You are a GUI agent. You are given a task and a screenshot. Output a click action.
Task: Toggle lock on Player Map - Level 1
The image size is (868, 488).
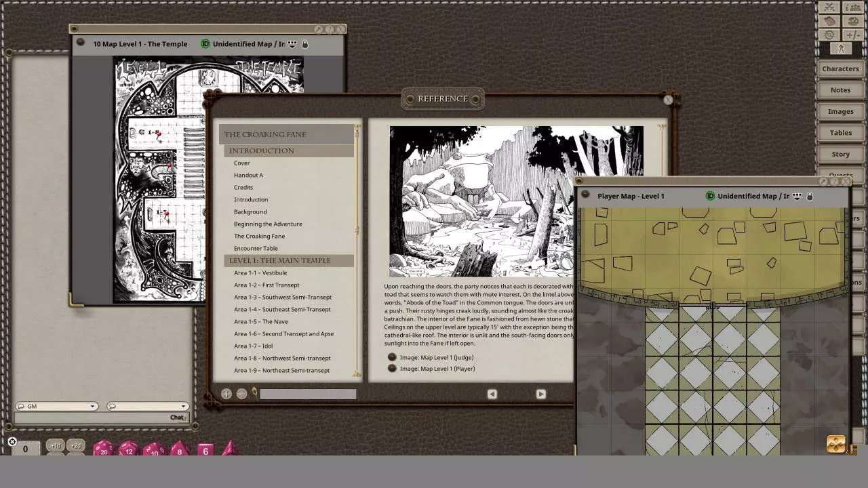tap(810, 196)
